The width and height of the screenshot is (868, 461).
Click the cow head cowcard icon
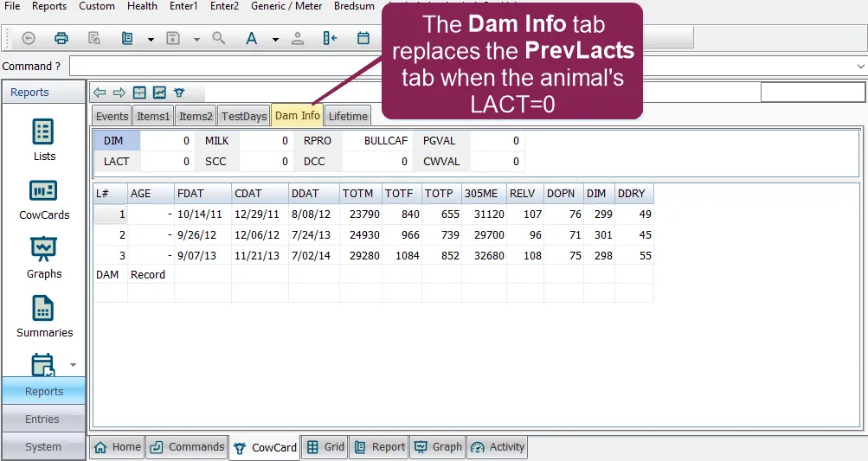pyautogui.click(x=179, y=93)
